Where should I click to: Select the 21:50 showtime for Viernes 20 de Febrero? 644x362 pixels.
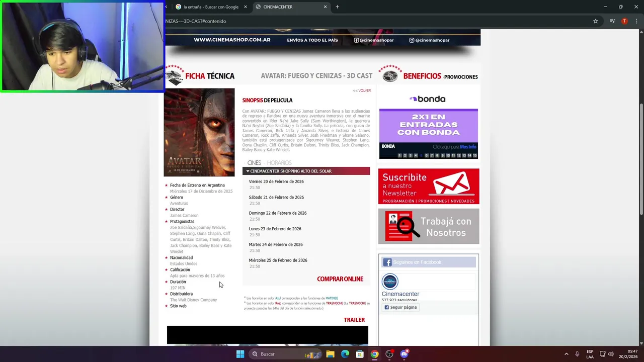point(255,188)
